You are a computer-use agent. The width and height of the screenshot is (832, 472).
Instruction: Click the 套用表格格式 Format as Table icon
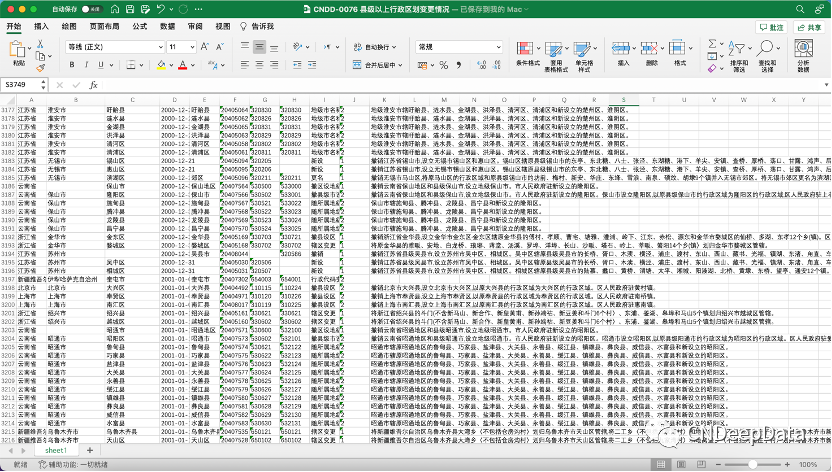click(x=553, y=50)
